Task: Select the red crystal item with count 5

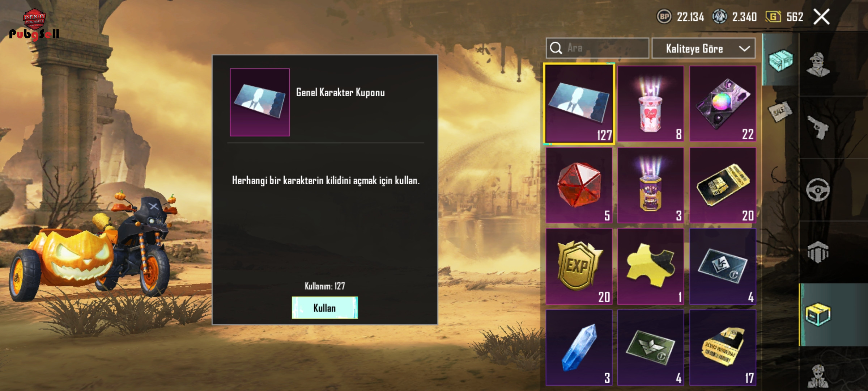Action: click(x=579, y=185)
